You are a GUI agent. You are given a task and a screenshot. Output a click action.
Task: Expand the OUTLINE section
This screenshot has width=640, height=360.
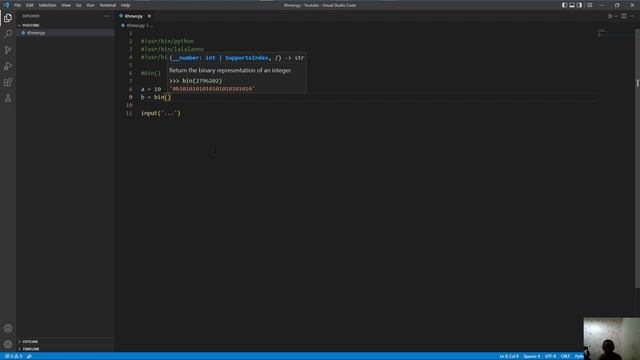[65, 341]
